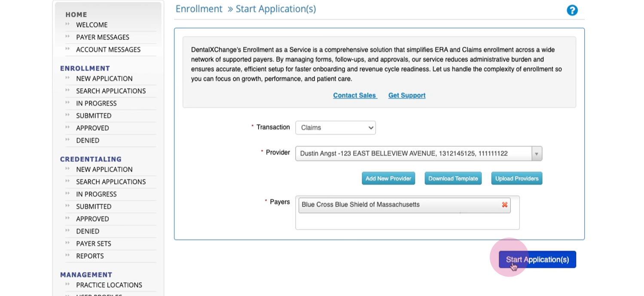Open the Transaction dropdown showing Claims
The width and height of the screenshot is (644, 296).
click(x=336, y=128)
